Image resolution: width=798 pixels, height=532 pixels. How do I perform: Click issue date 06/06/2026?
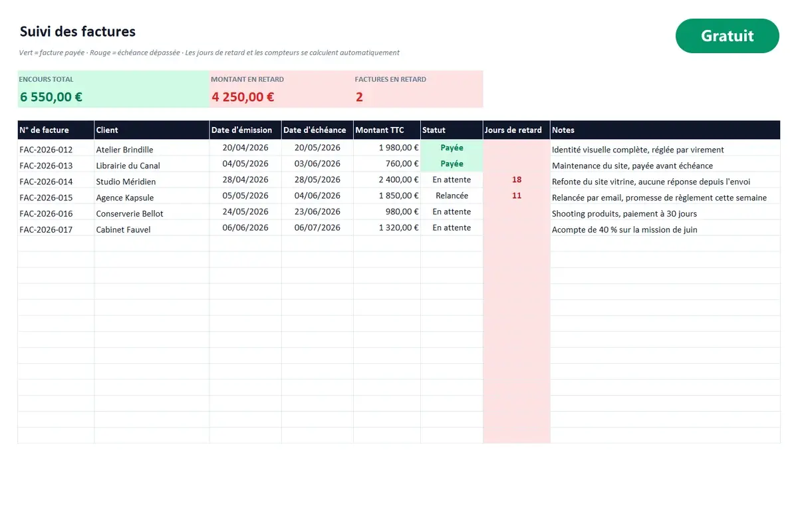245,228
